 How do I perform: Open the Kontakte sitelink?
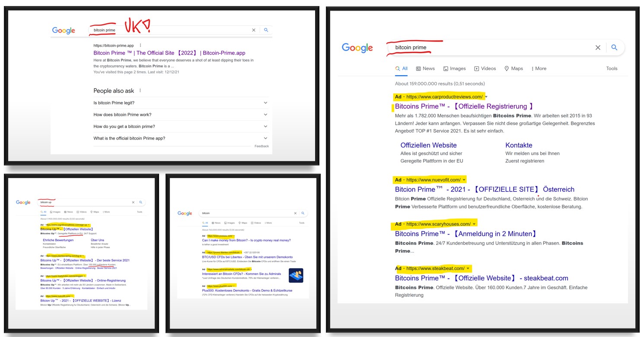519,145
